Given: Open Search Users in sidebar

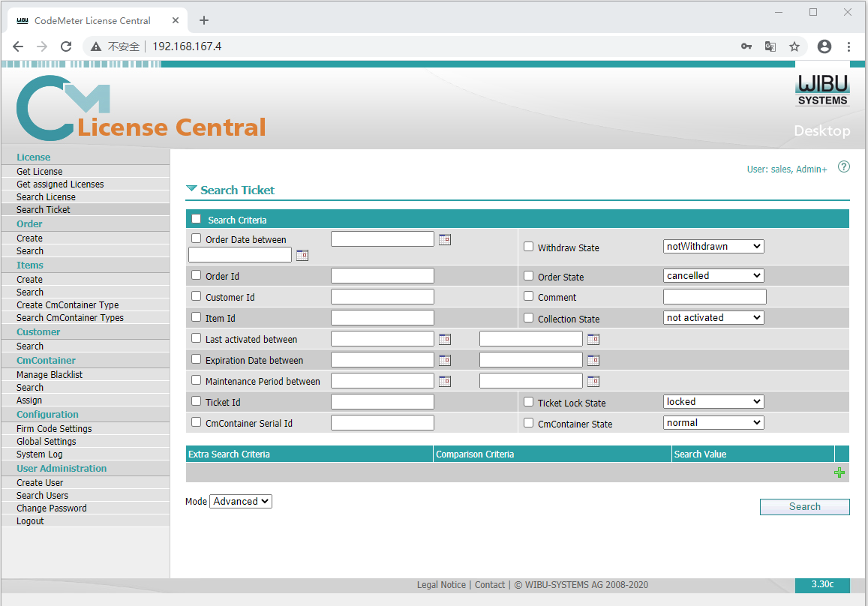Looking at the screenshot, I should point(42,496).
